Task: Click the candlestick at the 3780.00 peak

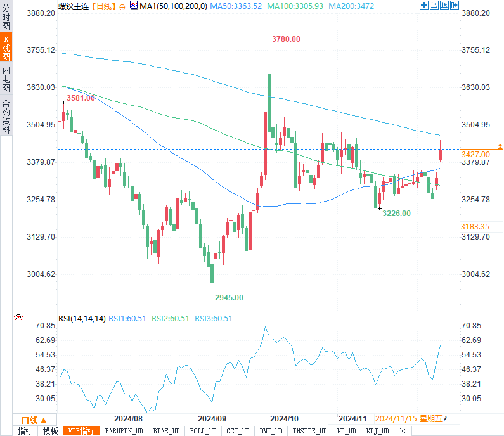Action: point(269,103)
